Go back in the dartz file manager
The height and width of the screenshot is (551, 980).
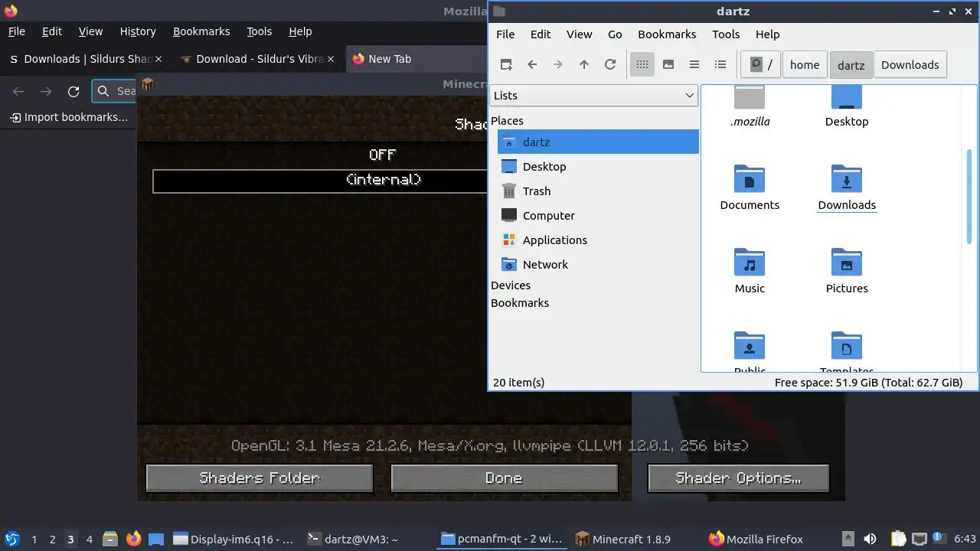click(x=532, y=65)
